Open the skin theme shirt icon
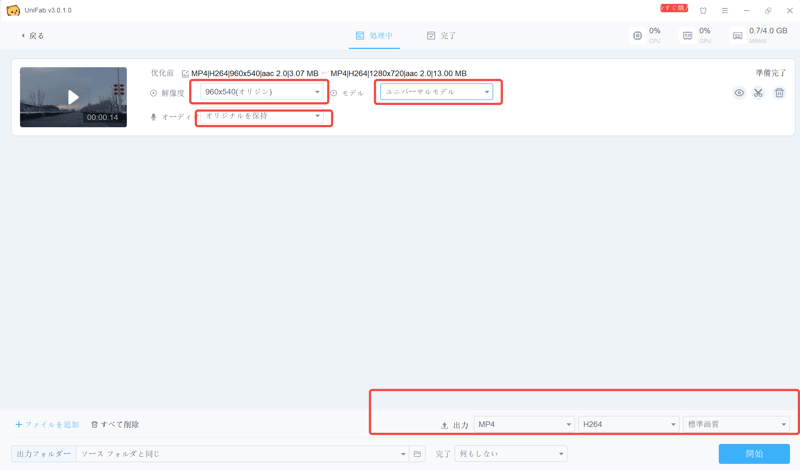This screenshot has width=800, height=470. pyautogui.click(x=703, y=11)
